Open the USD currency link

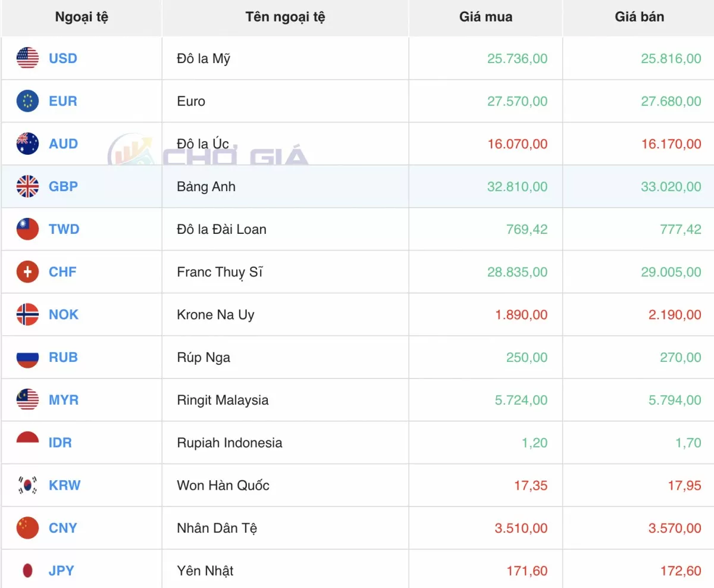[63, 58]
